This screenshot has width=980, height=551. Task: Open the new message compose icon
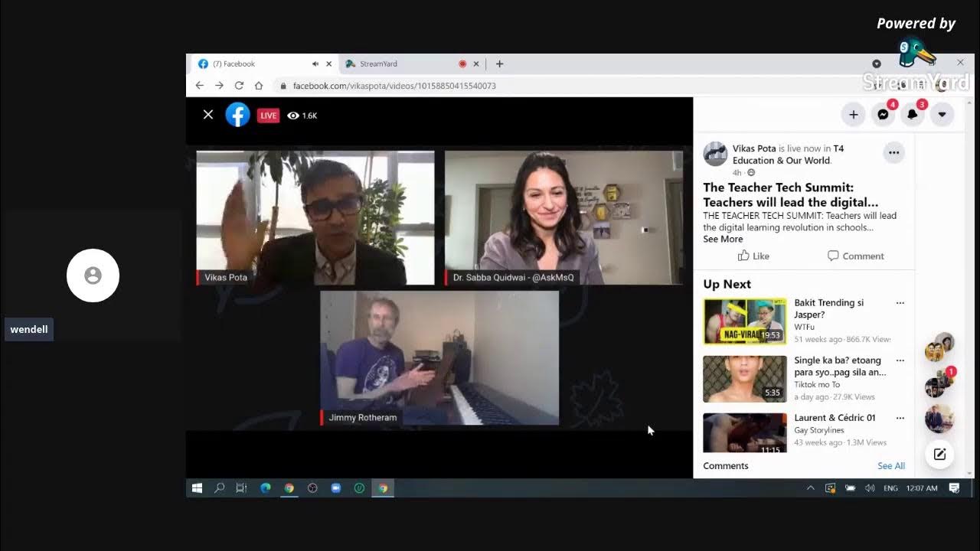click(x=939, y=455)
